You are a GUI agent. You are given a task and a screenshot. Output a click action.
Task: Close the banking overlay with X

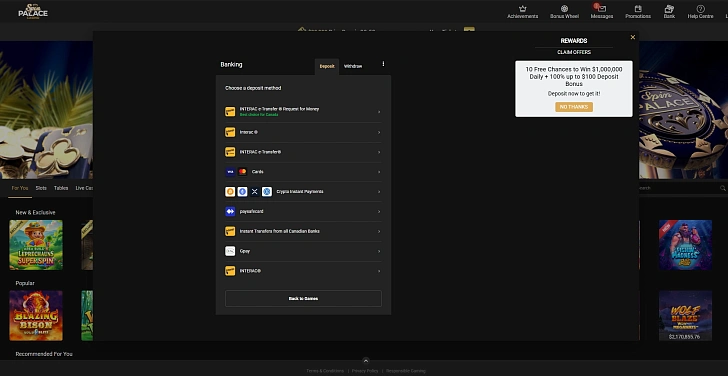pos(632,37)
